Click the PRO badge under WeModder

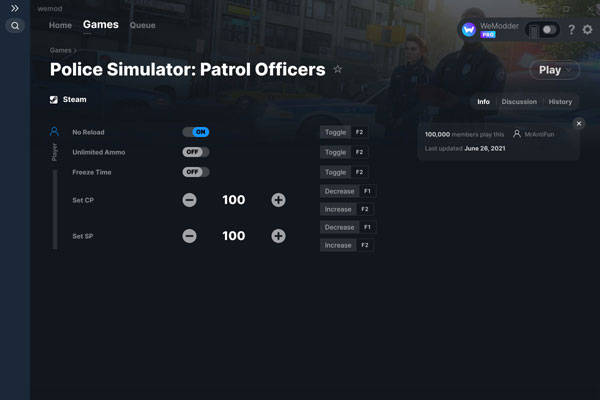click(x=488, y=35)
